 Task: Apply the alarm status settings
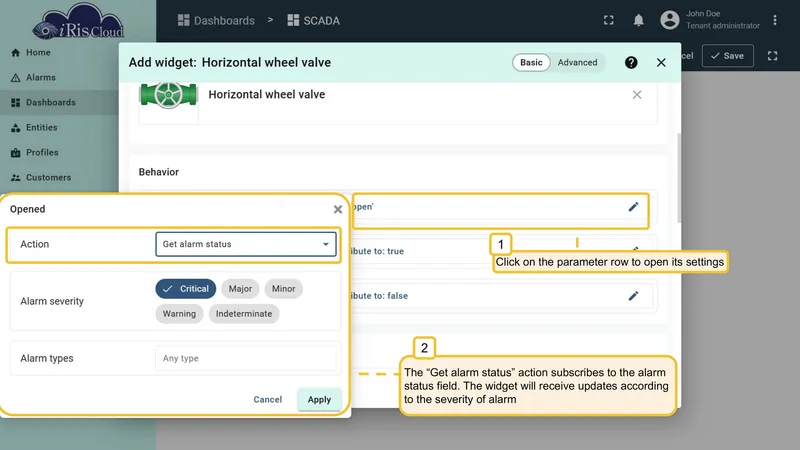(x=319, y=399)
